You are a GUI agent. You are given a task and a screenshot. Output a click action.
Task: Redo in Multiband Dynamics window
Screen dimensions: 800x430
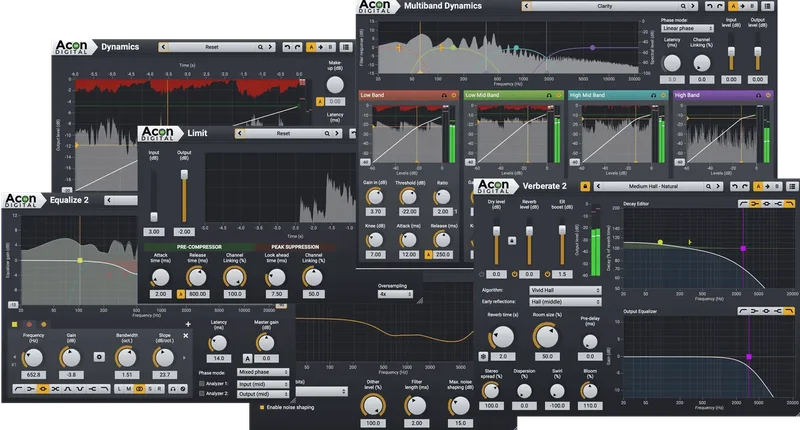(719, 6)
